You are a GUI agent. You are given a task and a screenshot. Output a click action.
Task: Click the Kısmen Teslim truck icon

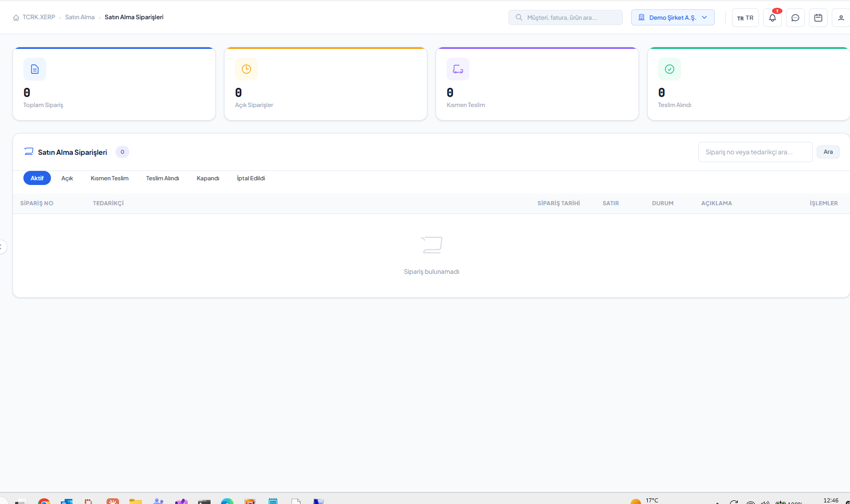point(458,69)
